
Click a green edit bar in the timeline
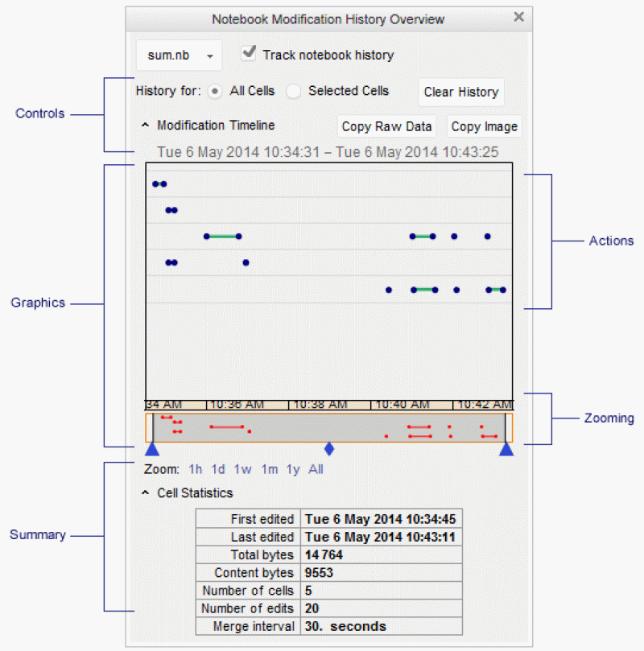[224, 237]
